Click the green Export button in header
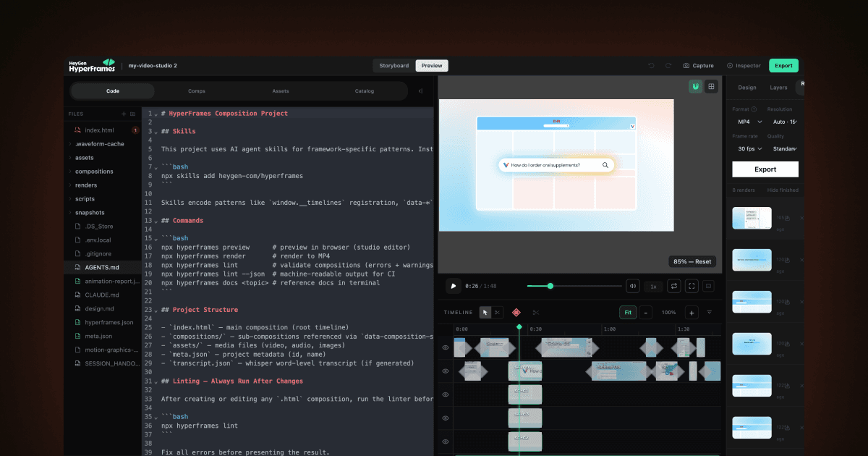The height and width of the screenshot is (456, 868). point(783,66)
